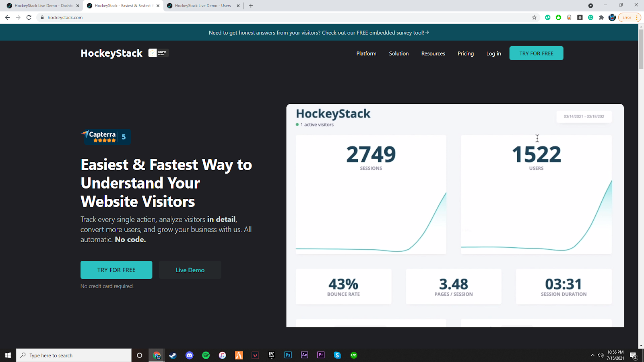Image resolution: width=644 pixels, height=362 pixels.
Task: Open Discord from the taskbar
Action: pyautogui.click(x=190, y=355)
